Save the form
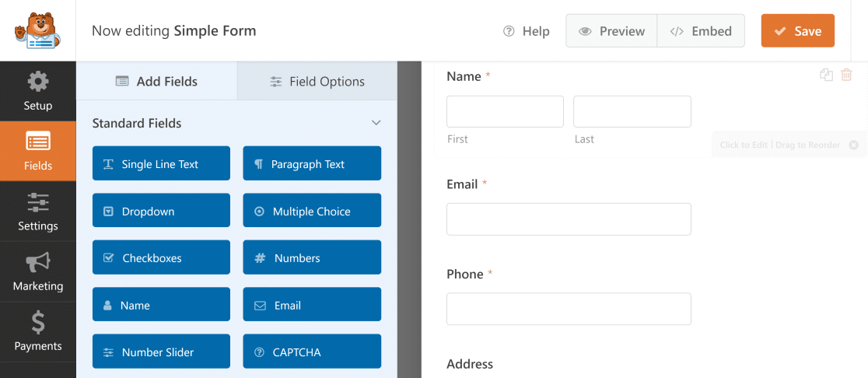Image resolution: width=868 pixels, height=378 pixels. (x=797, y=31)
